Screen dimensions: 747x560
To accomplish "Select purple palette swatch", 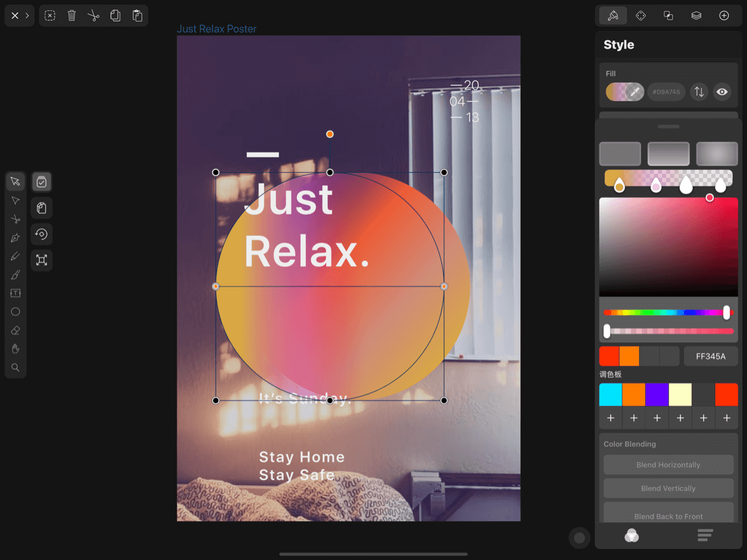I will tap(657, 394).
